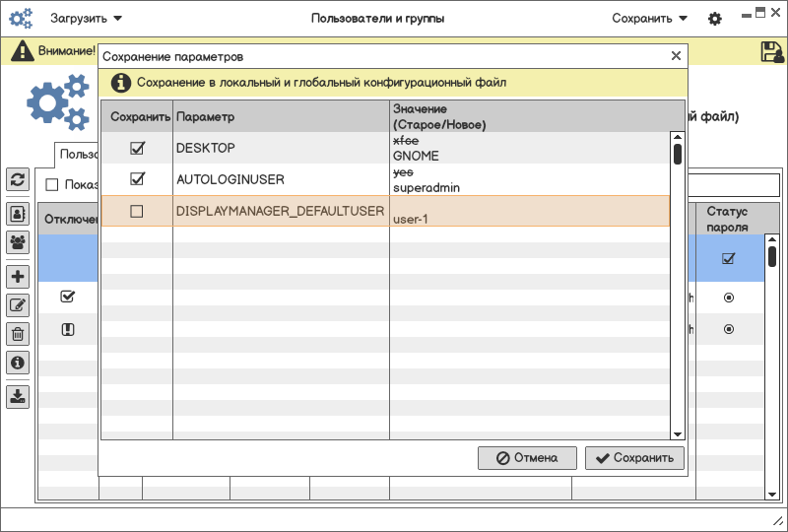
Task: Click the edit pencil icon in sidebar
Action: tap(18, 305)
